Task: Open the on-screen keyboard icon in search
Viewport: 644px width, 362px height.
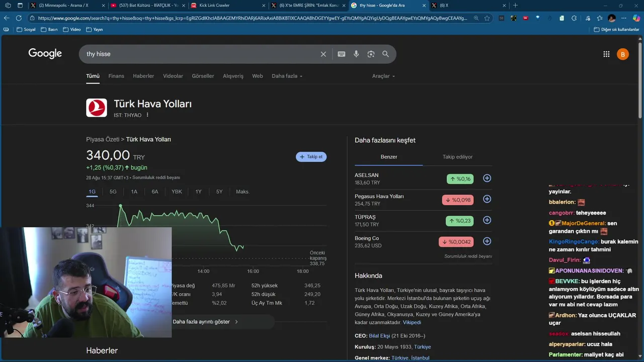Action: [x=342, y=54]
